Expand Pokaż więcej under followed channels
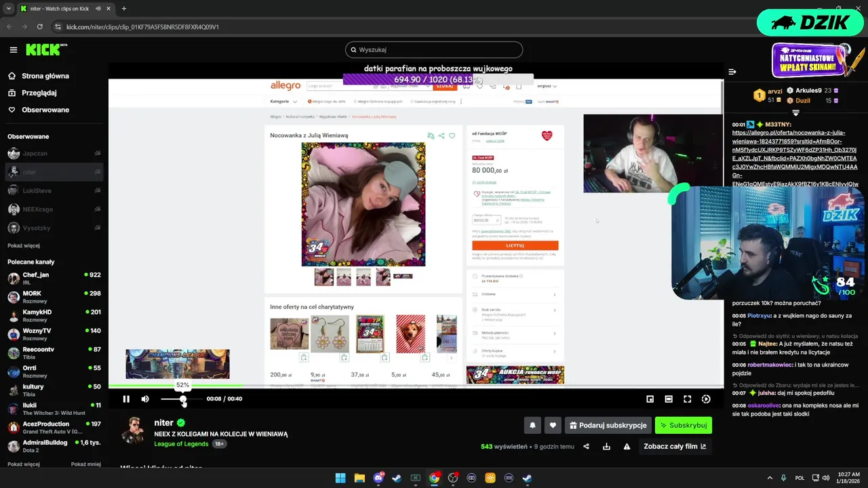Viewport: 868px width, 488px height. click(24, 245)
